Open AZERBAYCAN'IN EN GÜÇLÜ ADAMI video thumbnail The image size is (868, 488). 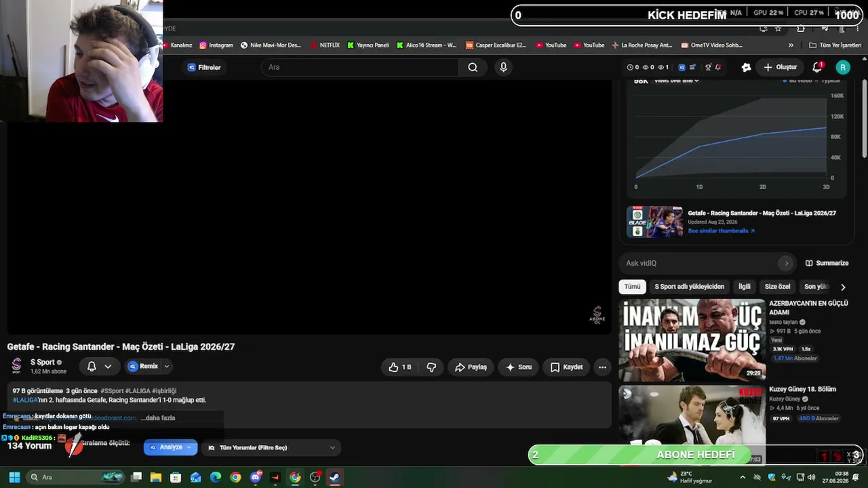coord(692,340)
